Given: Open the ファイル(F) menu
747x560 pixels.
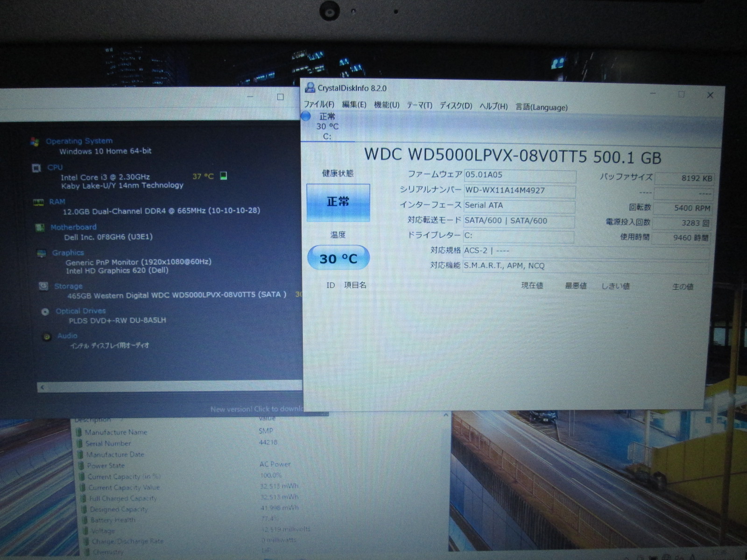Looking at the screenshot, I should [319, 105].
